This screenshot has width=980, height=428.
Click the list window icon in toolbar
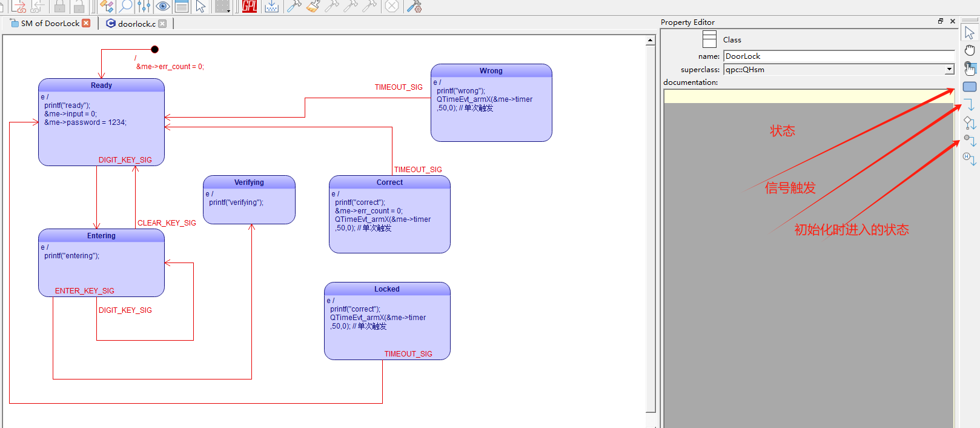point(181,7)
